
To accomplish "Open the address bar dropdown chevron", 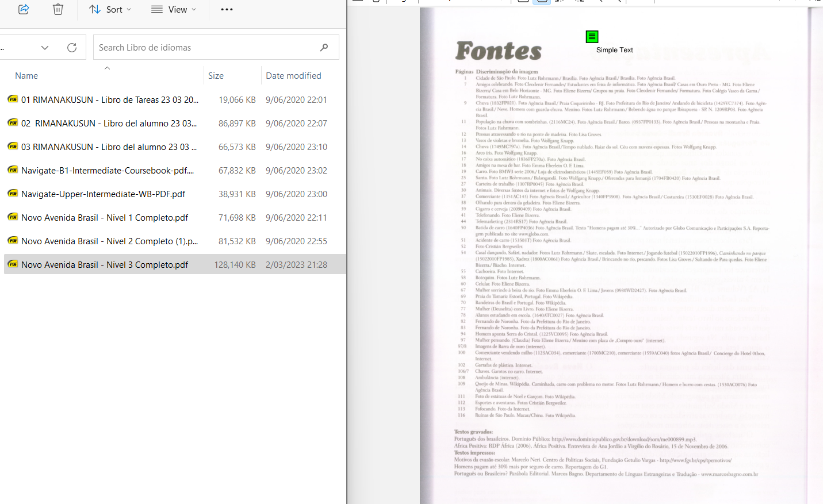I will click(x=44, y=47).
